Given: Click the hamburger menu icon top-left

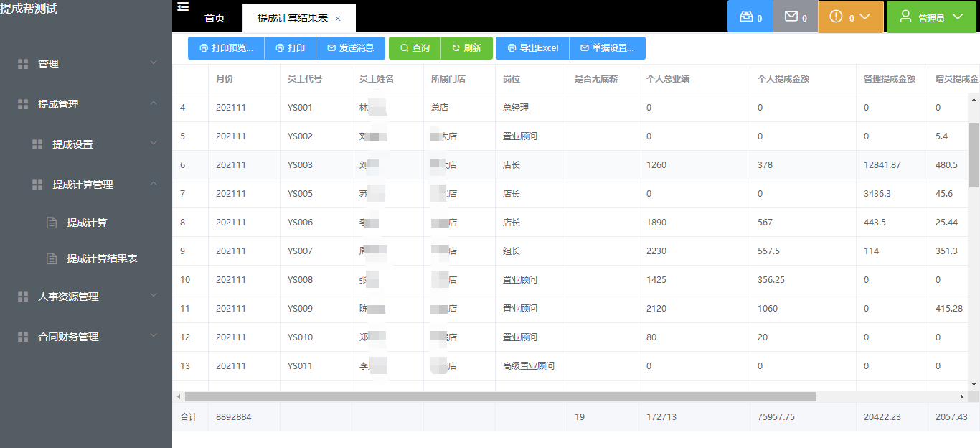Looking at the screenshot, I should click(183, 6).
